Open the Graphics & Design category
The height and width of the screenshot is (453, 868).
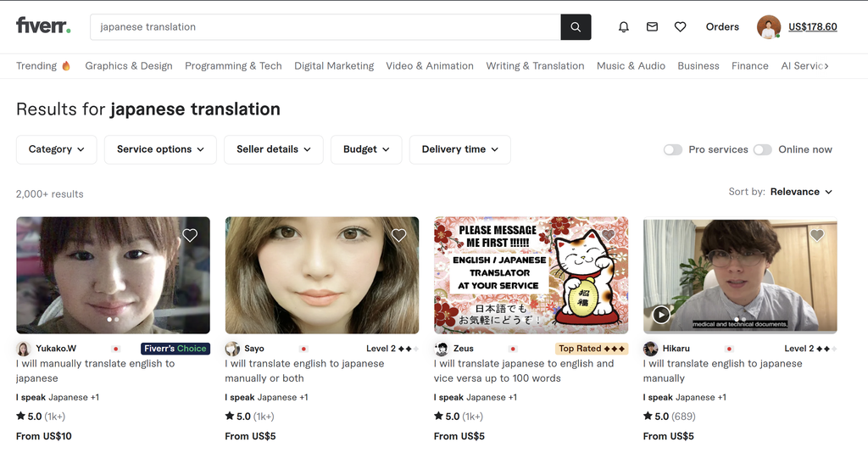click(129, 66)
